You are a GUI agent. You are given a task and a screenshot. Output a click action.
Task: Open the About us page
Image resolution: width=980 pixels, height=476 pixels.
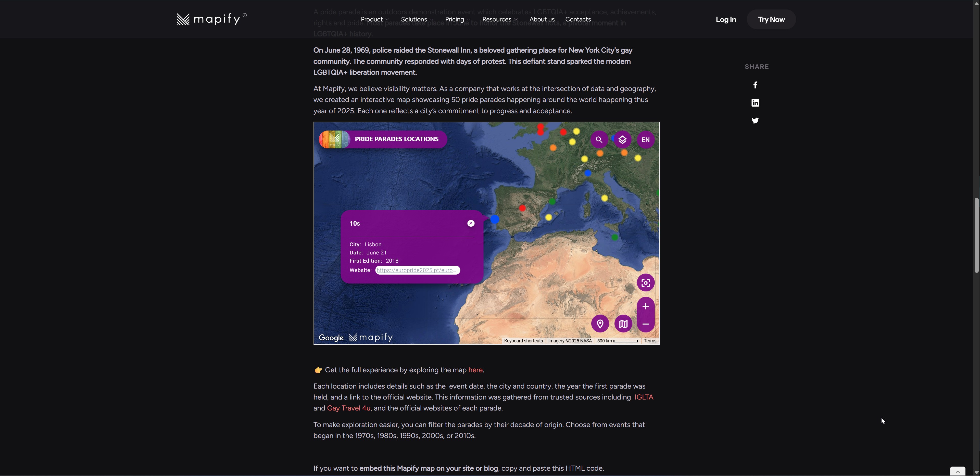(542, 19)
